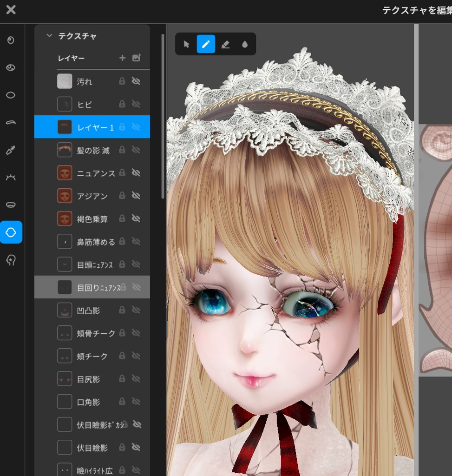452x476 pixels.
Task: Select the 髪の影 減 layer thumbnail
Action: point(65,150)
